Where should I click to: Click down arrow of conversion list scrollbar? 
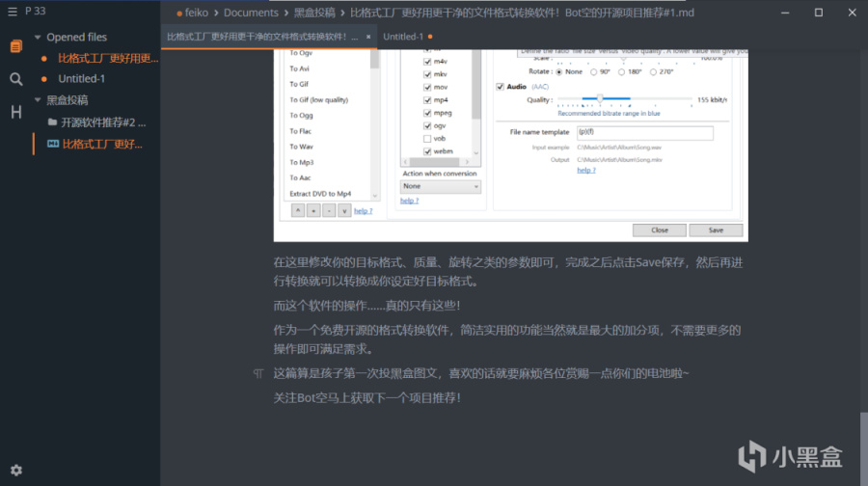coord(375,196)
